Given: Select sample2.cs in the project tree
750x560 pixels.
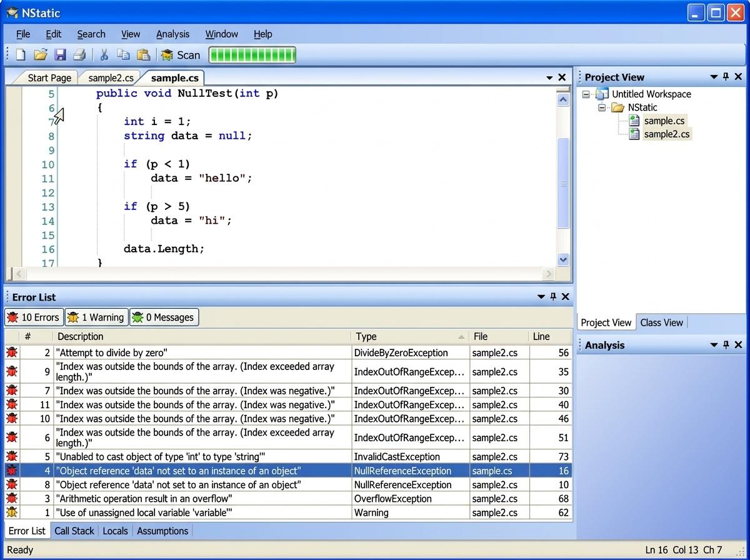Looking at the screenshot, I should 667,134.
